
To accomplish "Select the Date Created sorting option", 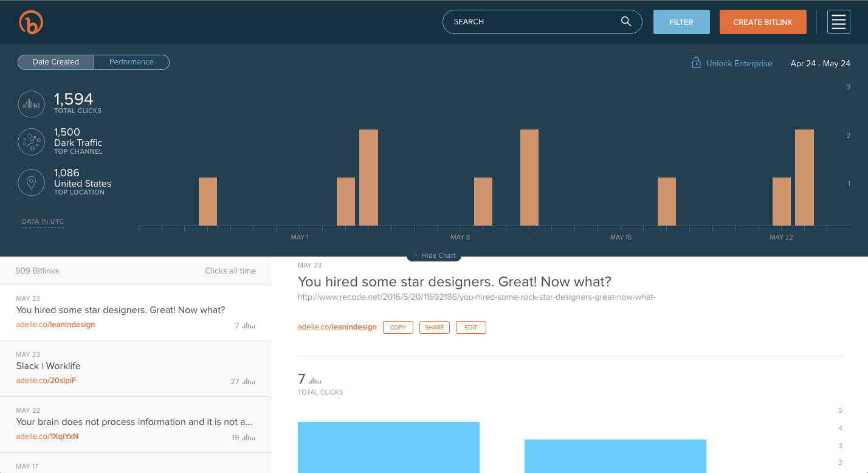I will pyautogui.click(x=55, y=62).
